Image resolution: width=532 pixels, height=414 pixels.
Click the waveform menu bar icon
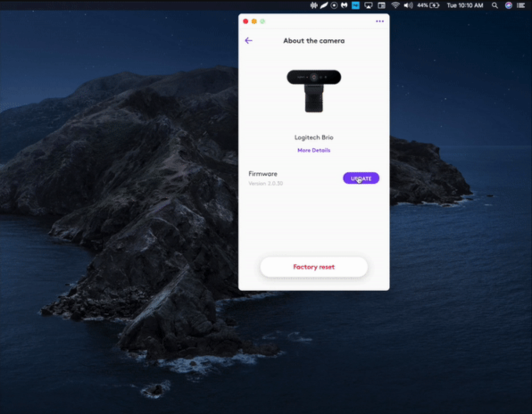click(x=314, y=5)
